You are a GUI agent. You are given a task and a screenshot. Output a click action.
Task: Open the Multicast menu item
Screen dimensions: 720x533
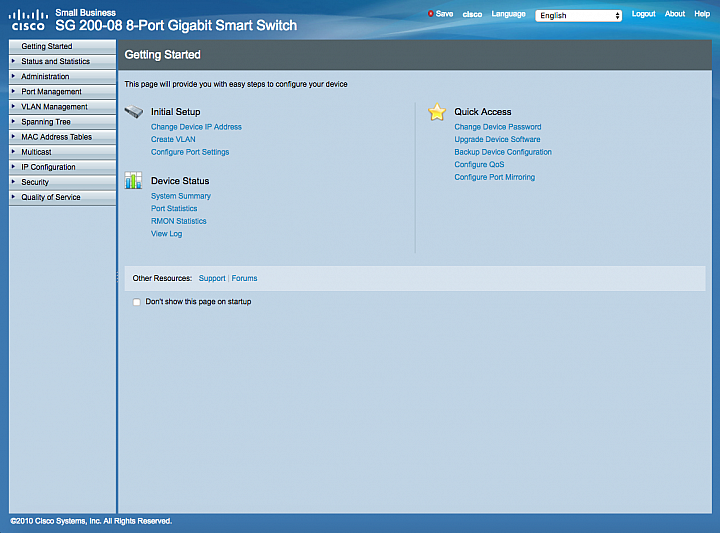coord(62,152)
